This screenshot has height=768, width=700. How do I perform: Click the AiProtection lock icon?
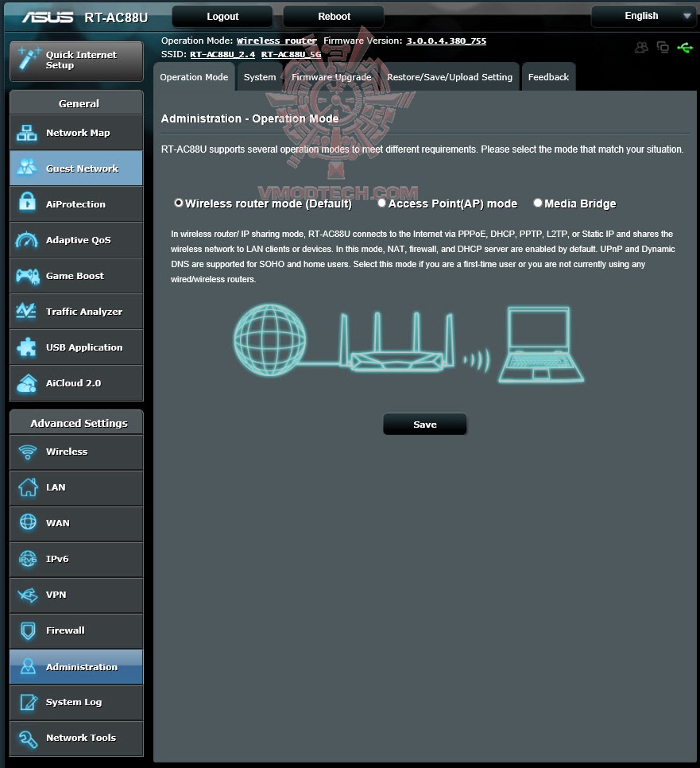click(28, 201)
